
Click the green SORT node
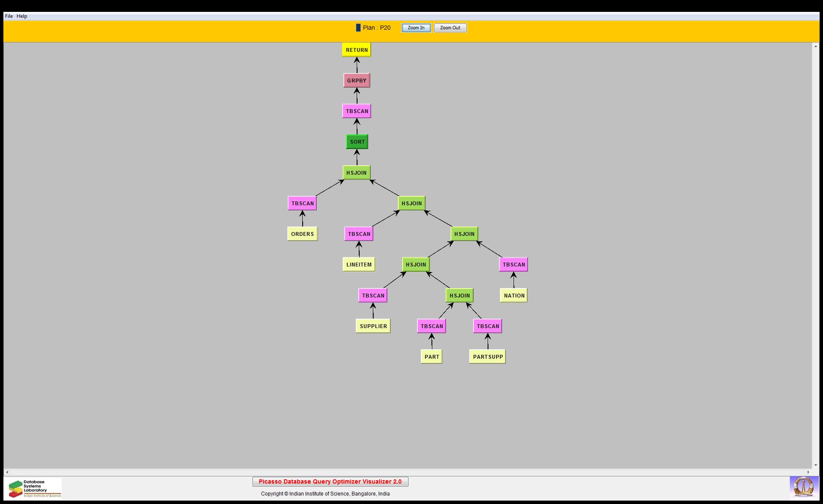click(x=357, y=142)
